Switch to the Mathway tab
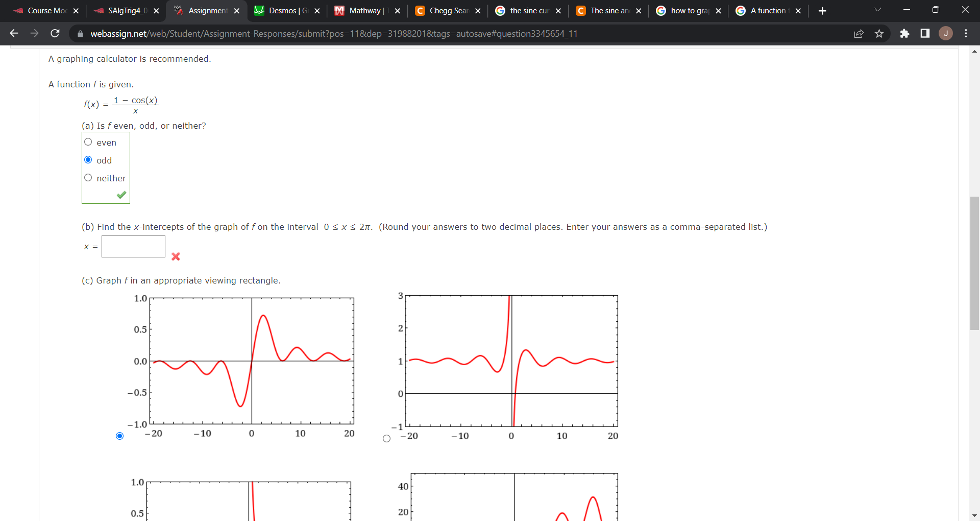Image resolution: width=980 pixels, height=521 pixels. click(365, 10)
